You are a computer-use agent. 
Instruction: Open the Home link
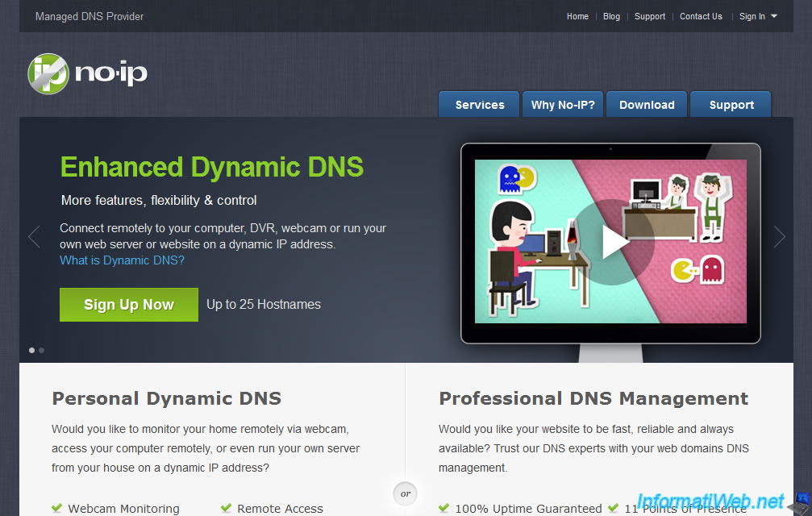pyautogui.click(x=577, y=16)
